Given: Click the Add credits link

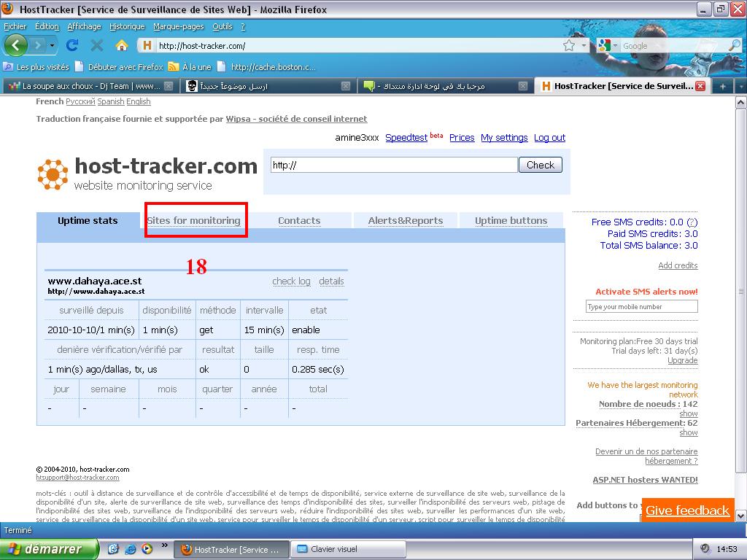Looking at the screenshot, I should coord(678,265).
